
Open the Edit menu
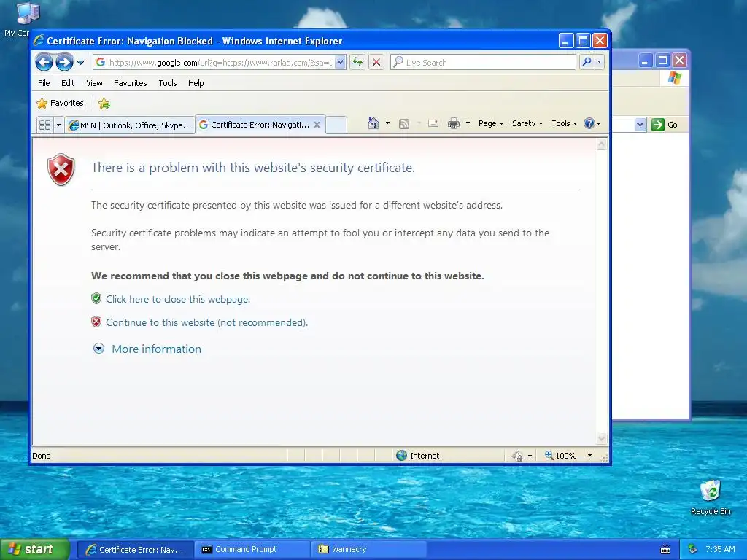[68, 83]
